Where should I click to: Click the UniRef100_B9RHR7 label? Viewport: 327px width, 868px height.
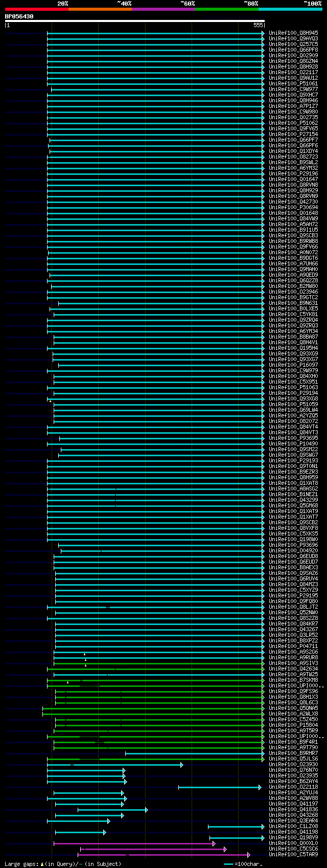(293, 753)
